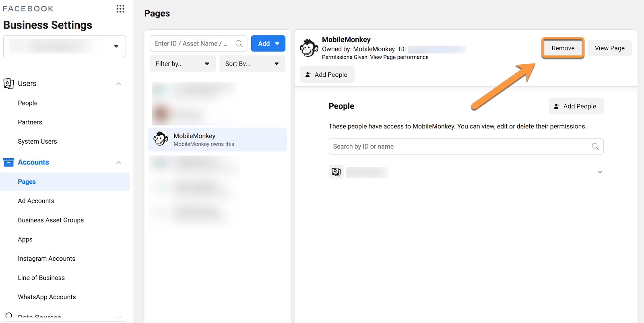Focus the Search by ID or name field
The width and height of the screenshot is (644, 323).
click(466, 146)
